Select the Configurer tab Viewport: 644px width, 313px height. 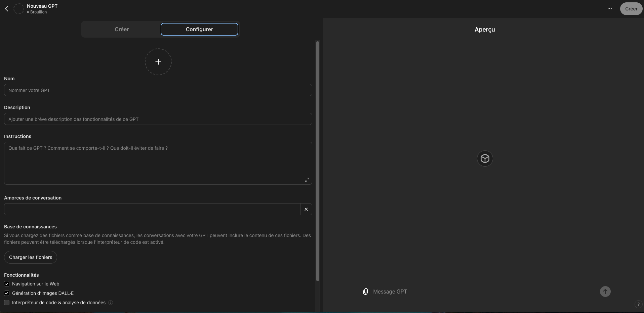(x=199, y=29)
